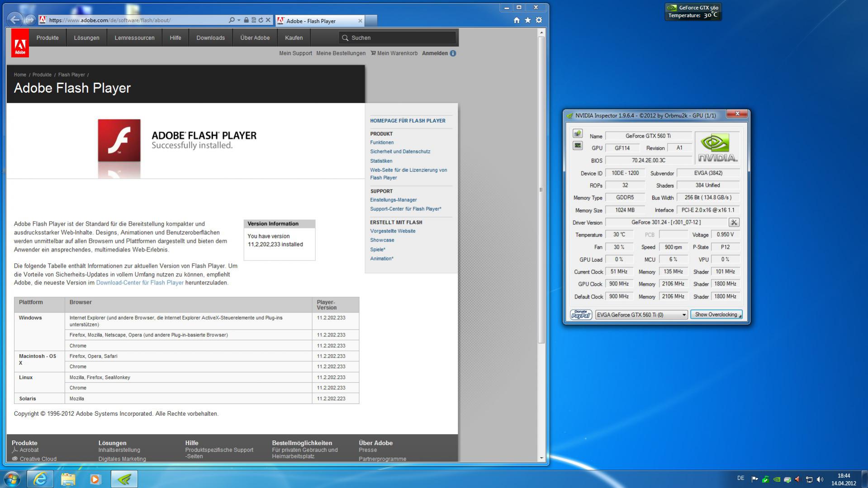Image resolution: width=868 pixels, height=488 pixels.
Task: Click the browser address bar URL
Action: click(110, 20)
